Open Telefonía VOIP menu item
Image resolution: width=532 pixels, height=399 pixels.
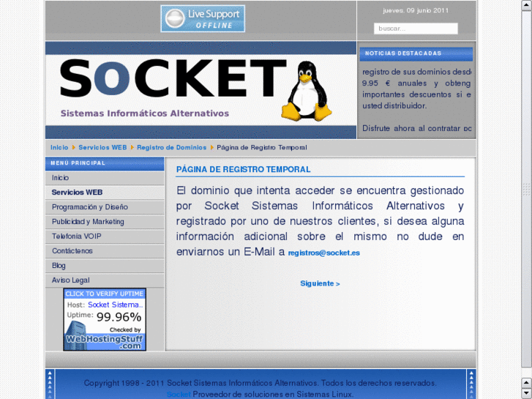click(105, 236)
